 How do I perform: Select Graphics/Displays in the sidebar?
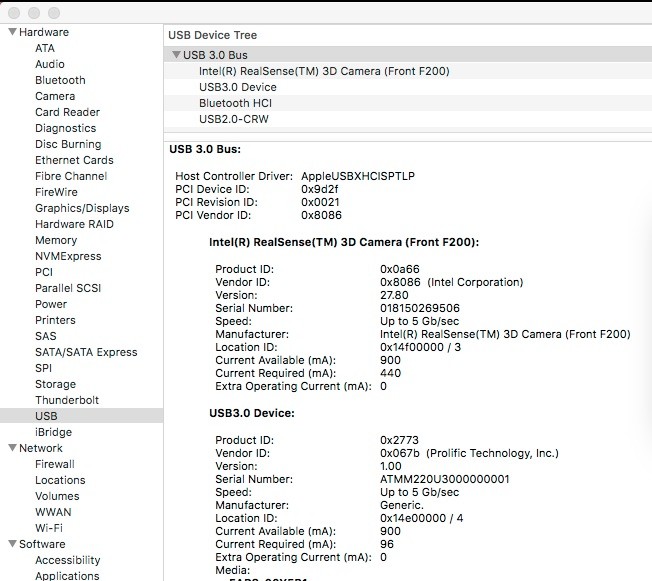pos(82,208)
